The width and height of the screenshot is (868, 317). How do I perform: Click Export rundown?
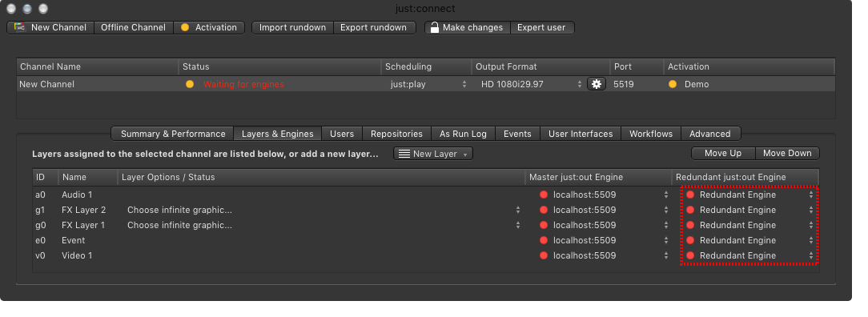tap(374, 27)
